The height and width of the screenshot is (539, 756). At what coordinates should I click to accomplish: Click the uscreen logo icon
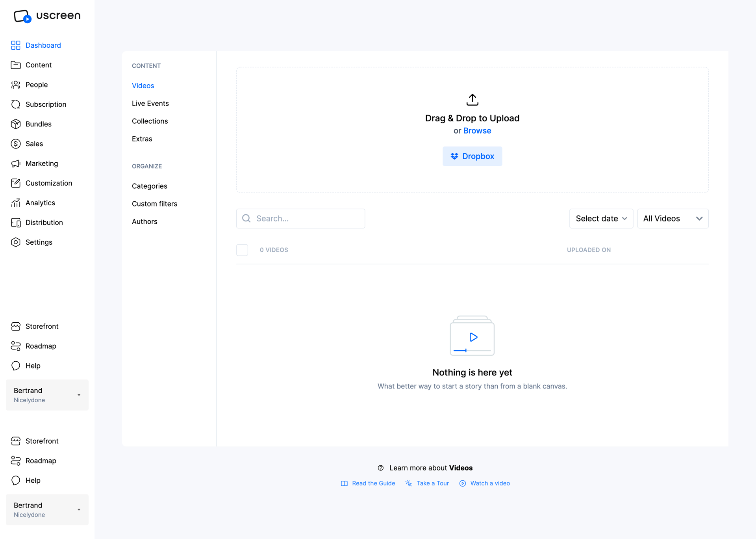[22, 16]
